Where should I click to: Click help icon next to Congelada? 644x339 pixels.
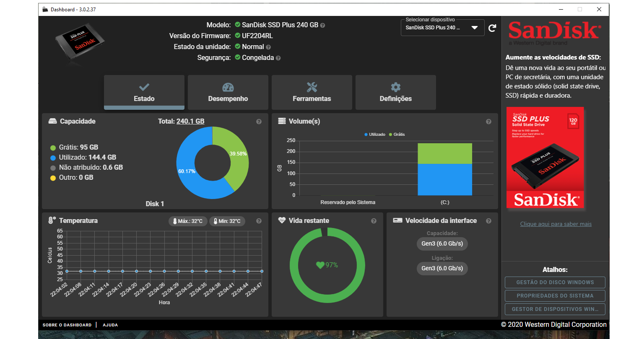pos(278,58)
